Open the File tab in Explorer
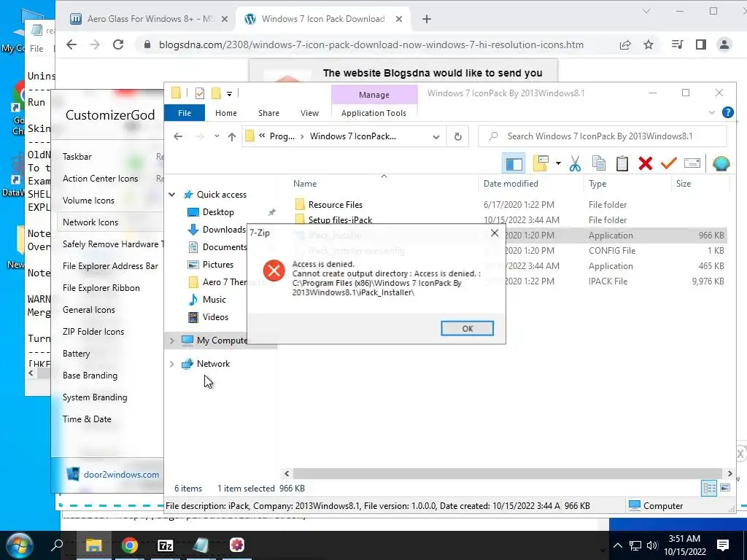Image resolution: width=747 pixels, height=560 pixels. click(185, 113)
